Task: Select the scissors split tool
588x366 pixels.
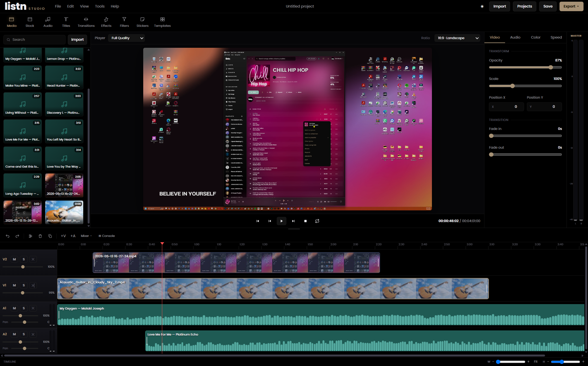Action: click(x=30, y=236)
